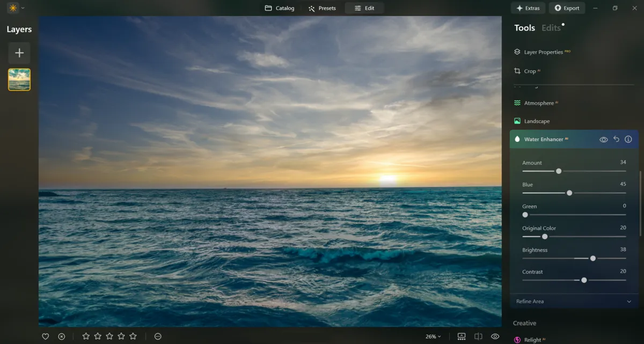Switch to the Edits tab
Image resolution: width=644 pixels, height=344 pixels.
551,28
